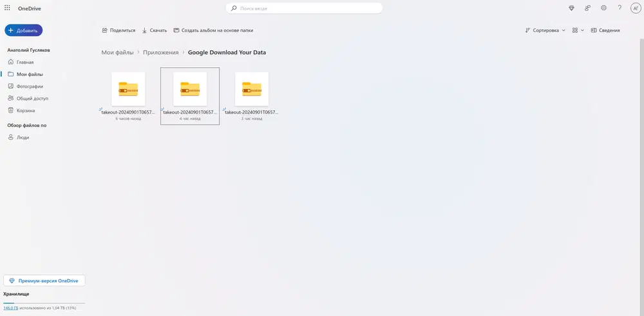
Task: Select the takeout archive from "6 часов назад"
Action: (128, 96)
